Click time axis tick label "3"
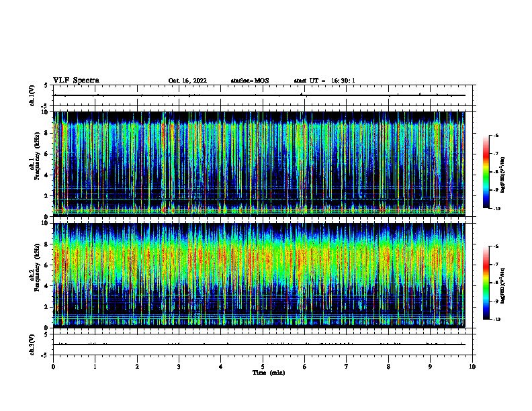 coord(179,367)
